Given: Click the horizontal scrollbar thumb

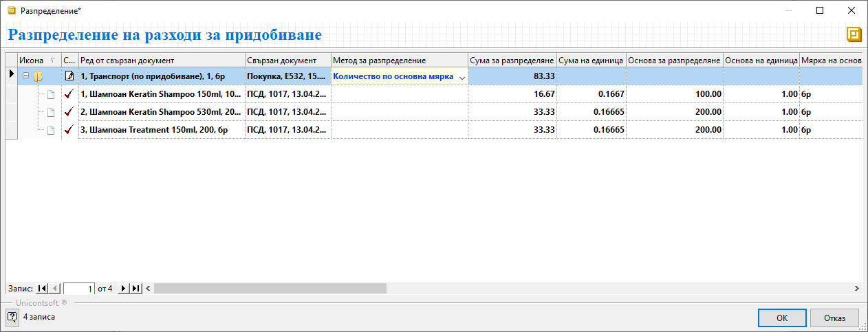Looking at the screenshot, I should 270,289.
